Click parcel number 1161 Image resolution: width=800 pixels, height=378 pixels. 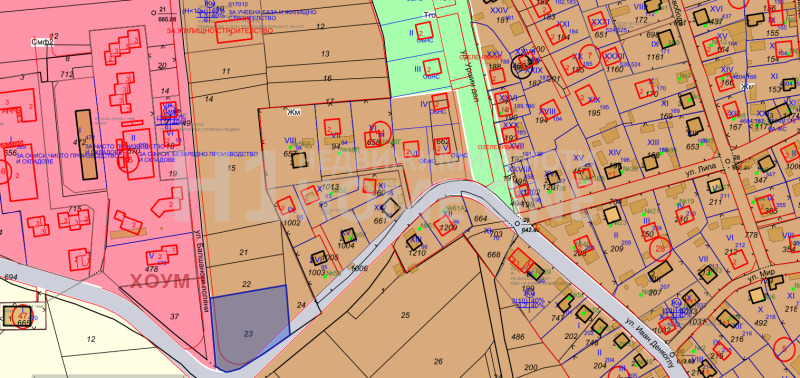(656, 58)
